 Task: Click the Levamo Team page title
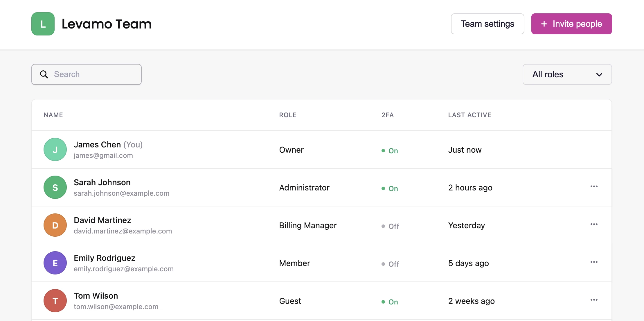click(107, 24)
